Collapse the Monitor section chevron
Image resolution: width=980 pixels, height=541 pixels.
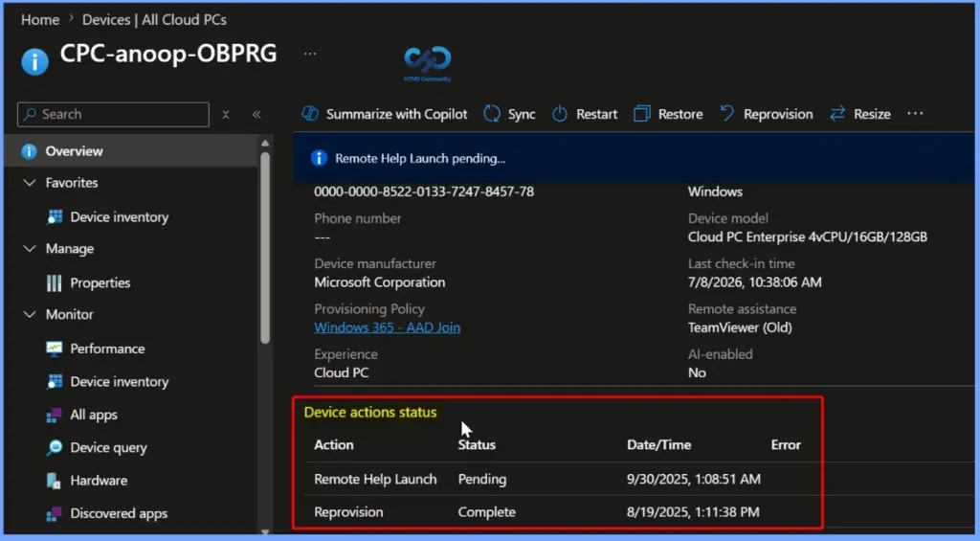(x=30, y=314)
